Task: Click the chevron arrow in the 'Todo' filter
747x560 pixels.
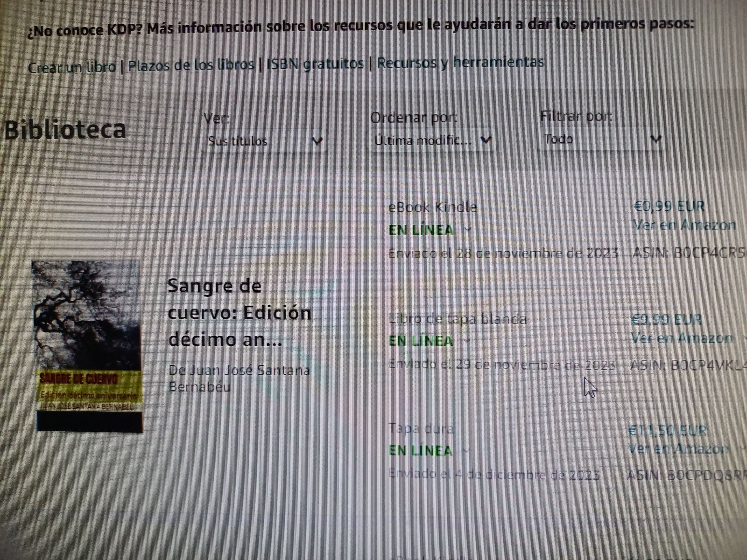Action: pos(655,139)
